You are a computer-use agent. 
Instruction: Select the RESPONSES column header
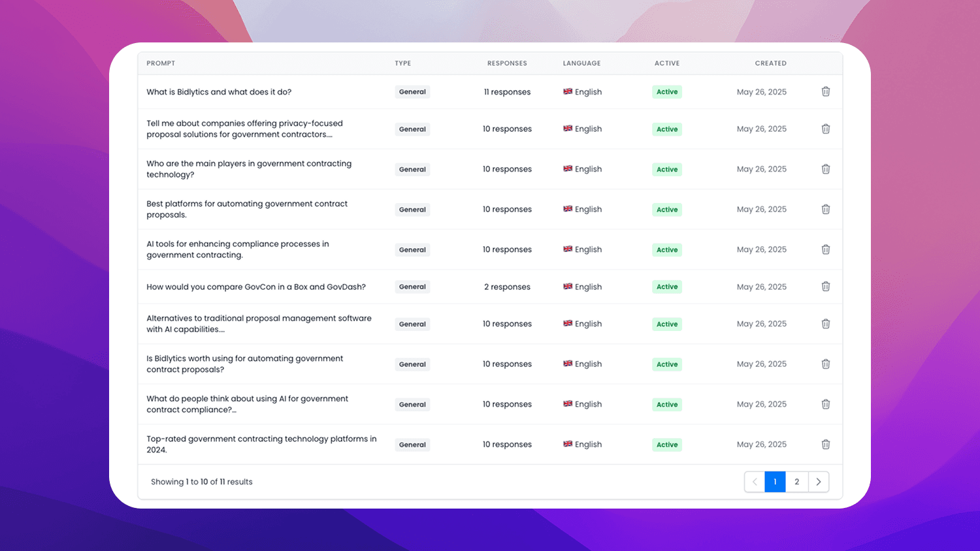coord(507,63)
